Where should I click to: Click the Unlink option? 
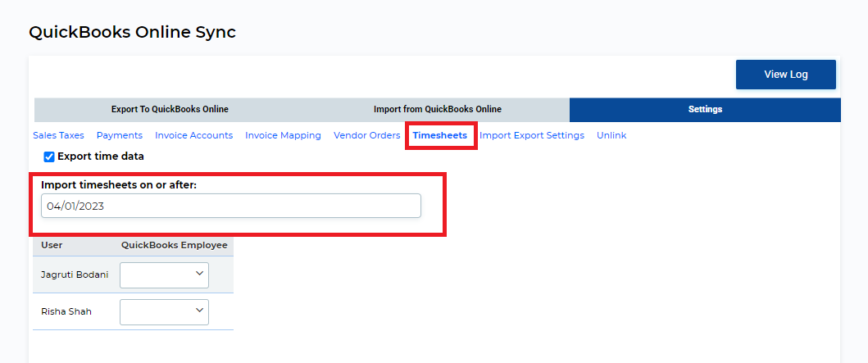tap(611, 135)
